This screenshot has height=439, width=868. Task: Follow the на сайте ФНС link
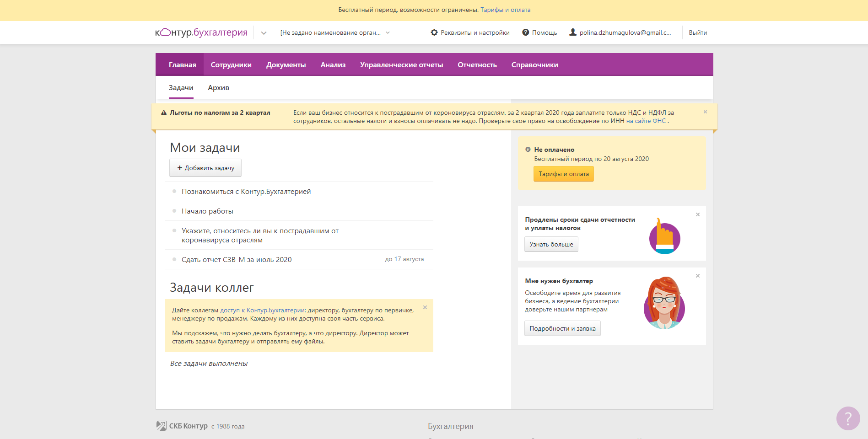(x=646, y=121)
